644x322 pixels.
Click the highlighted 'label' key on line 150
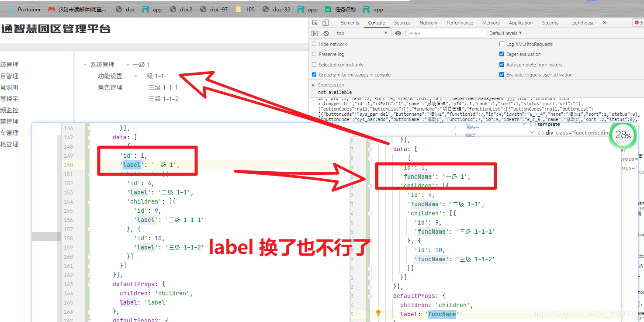click(132, 165)
